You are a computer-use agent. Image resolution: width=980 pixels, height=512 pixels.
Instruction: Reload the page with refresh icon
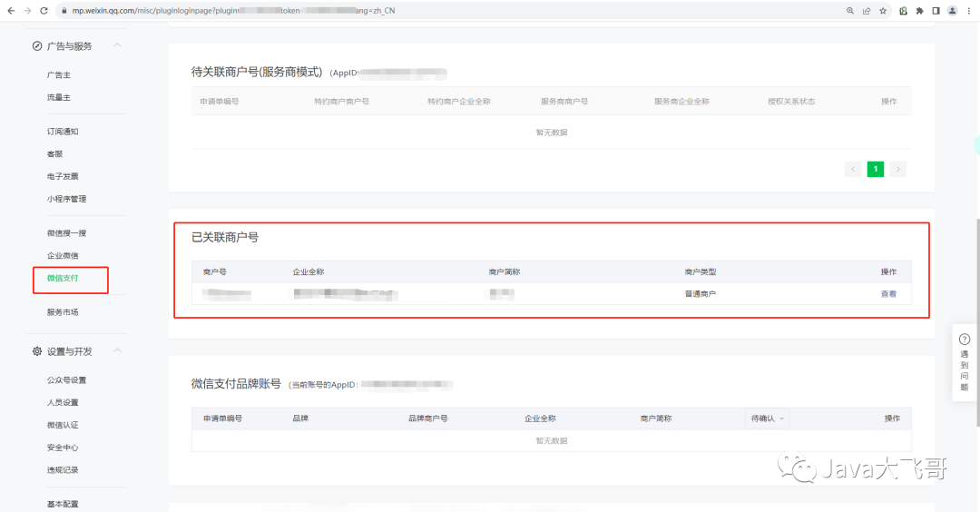click(44, 11)
